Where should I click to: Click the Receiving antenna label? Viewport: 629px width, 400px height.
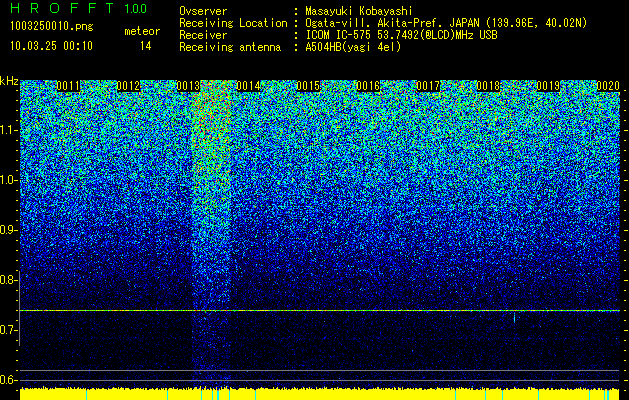click(230, 47)
